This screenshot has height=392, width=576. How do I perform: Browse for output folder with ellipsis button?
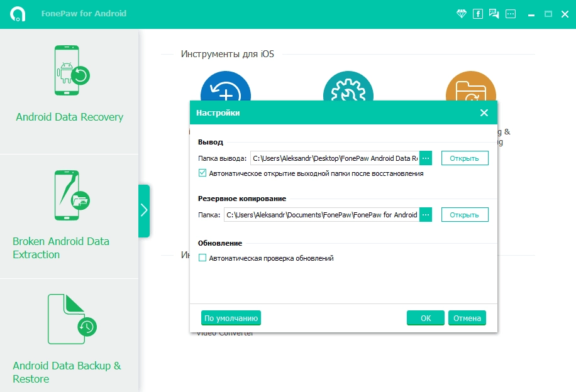click(426, 158)
